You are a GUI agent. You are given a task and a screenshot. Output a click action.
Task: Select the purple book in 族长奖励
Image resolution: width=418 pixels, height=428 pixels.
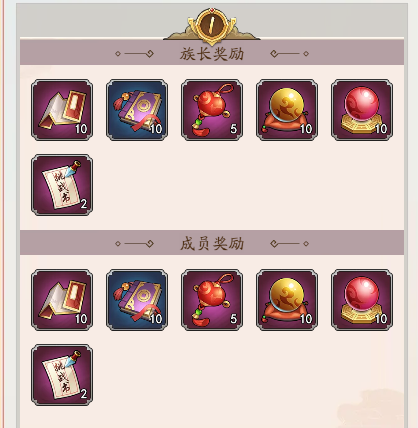pyautogui.click(x=137, y=110)
